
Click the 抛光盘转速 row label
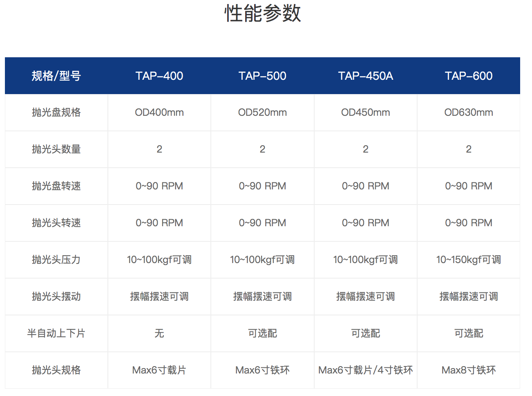click(x=56, y=186)
